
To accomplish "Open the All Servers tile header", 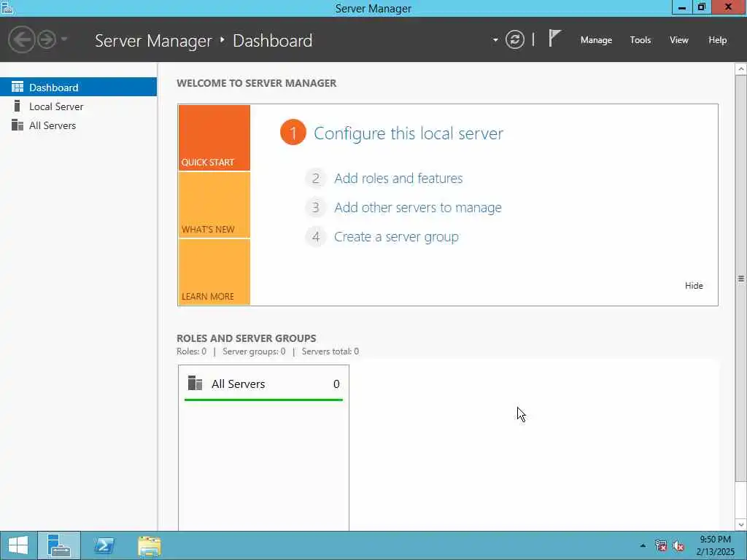I will 263,384.
